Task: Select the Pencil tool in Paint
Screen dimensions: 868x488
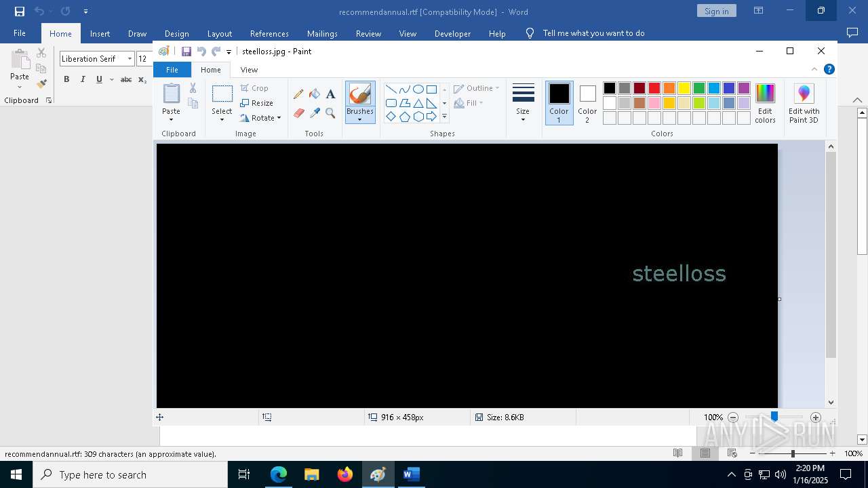Action: click(x=298, y=94)
